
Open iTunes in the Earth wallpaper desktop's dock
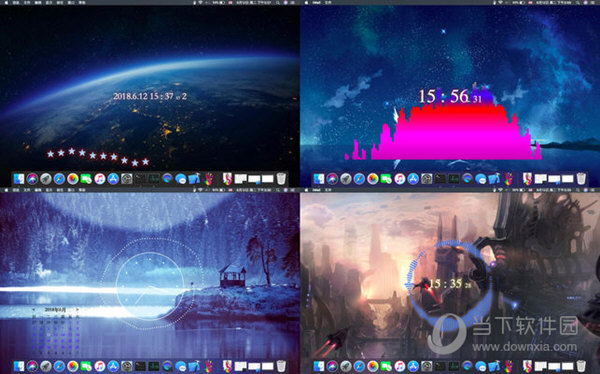click(99, 179)
